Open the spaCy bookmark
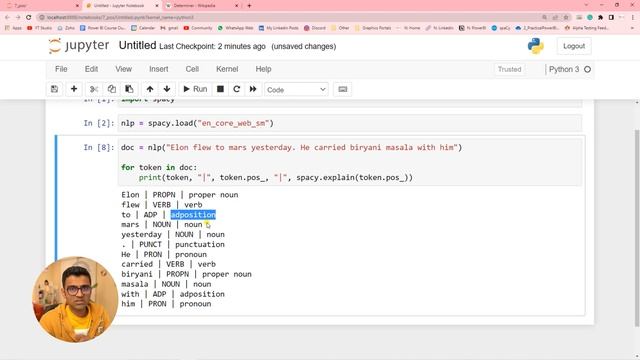The width and height of the screenshot is (640, 360). (501, 28)
